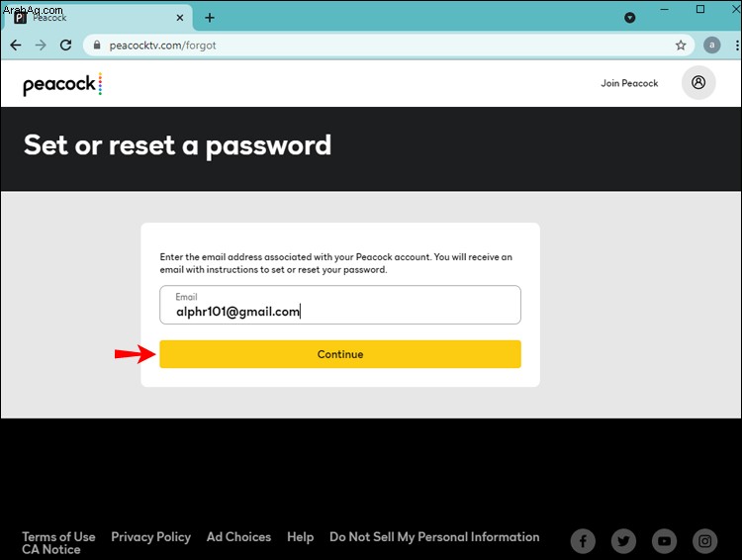Reload the page with refresh icon
This screenshot has height=560, width=742.
65,46
